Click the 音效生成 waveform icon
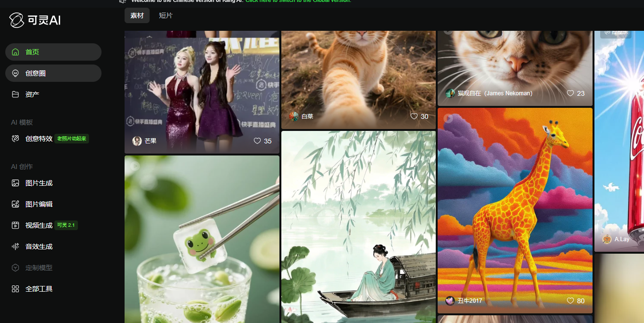Viewport: 644px width, 323px height. click(15, 246)
